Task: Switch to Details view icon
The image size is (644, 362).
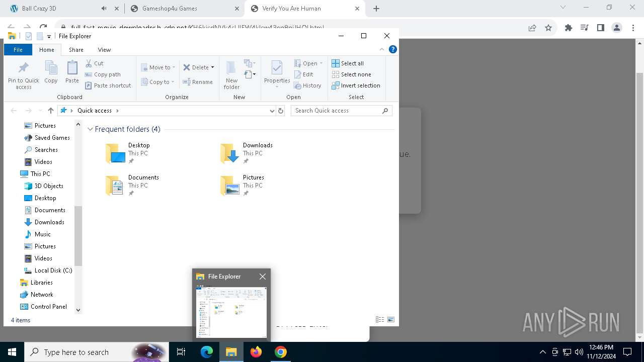Action: (380, 320)
